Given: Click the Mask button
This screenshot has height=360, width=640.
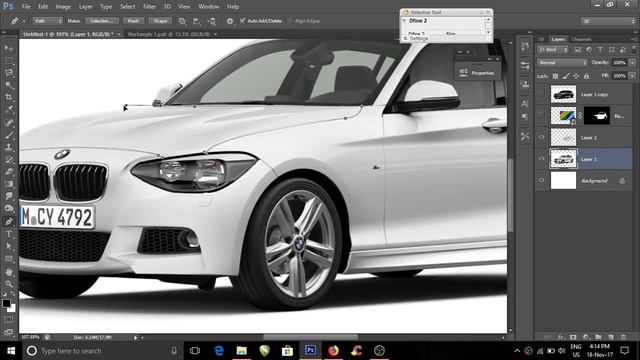Looking at the screenshot, I should [x=133, y=21].
